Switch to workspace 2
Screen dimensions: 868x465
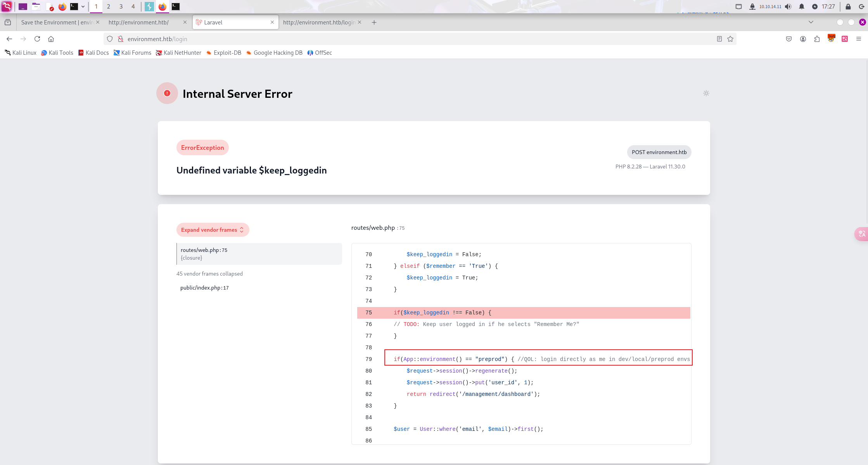click(x=109, y=7)
